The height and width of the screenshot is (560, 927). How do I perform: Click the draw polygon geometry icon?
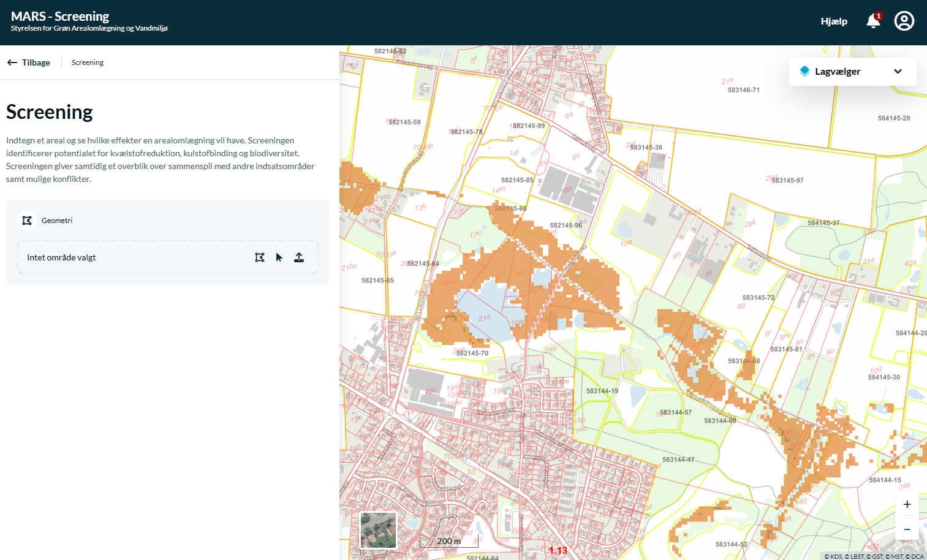click(260, 257)
